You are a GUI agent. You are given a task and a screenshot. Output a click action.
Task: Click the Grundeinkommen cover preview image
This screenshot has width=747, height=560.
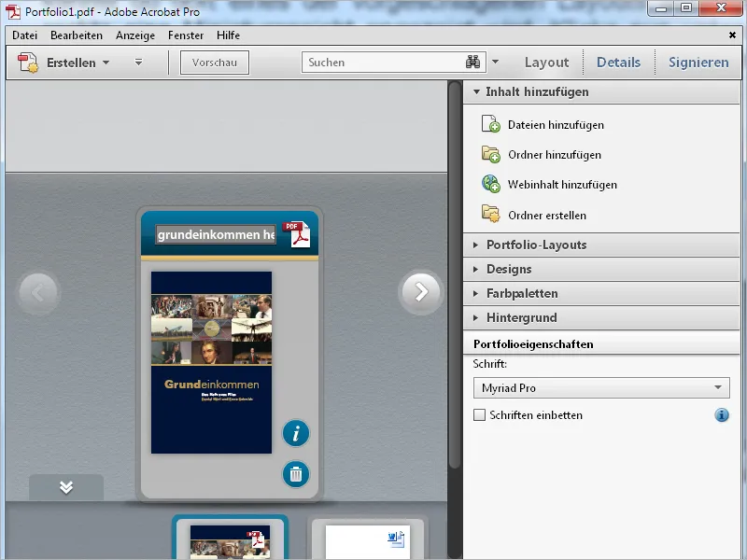point(212,362)
